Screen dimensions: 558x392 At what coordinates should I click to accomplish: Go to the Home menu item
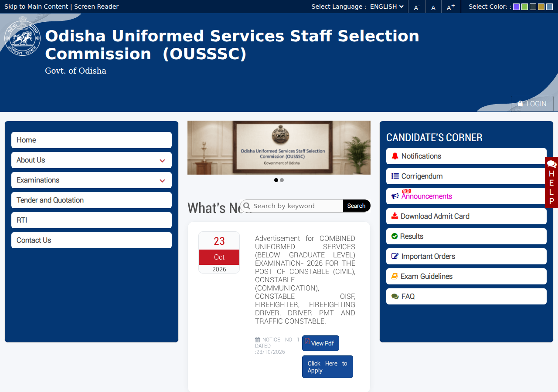point(92,140)
